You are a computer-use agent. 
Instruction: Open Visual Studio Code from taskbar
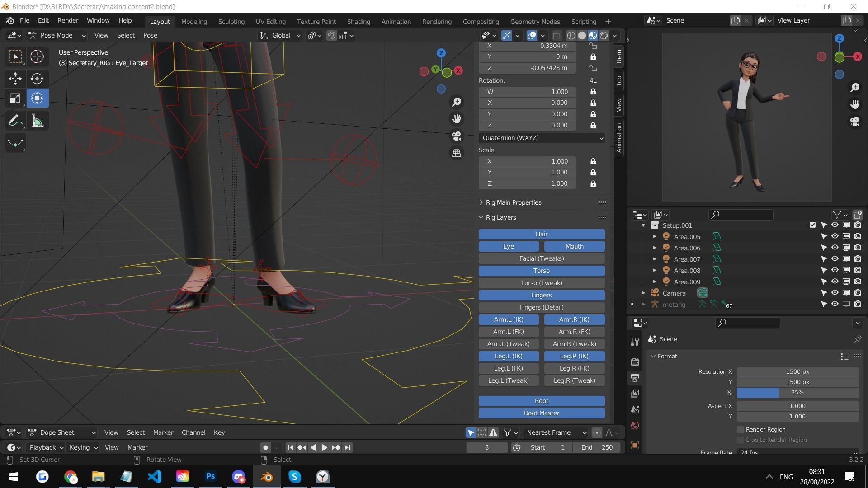(155, 477)
